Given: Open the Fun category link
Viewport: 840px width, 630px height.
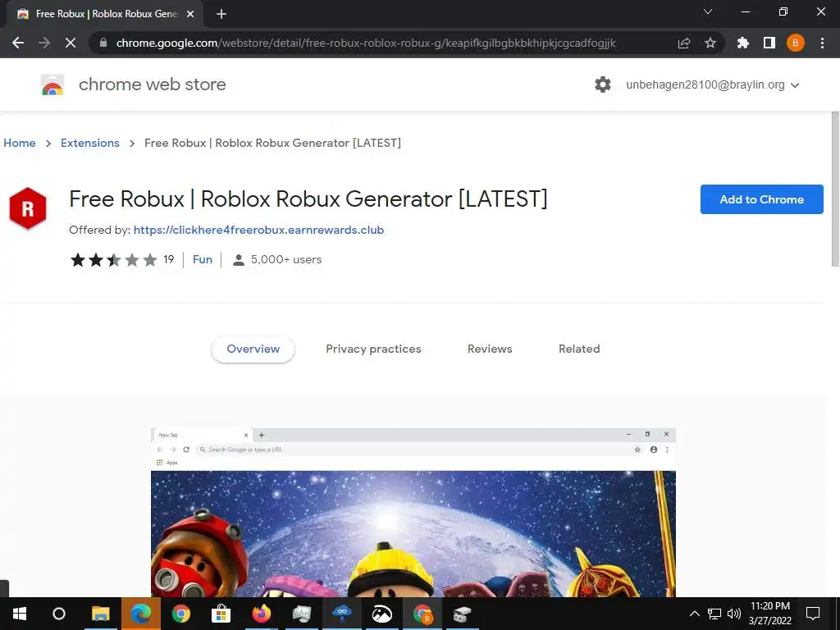Looking at the screenshot, I should pos(203,259).
